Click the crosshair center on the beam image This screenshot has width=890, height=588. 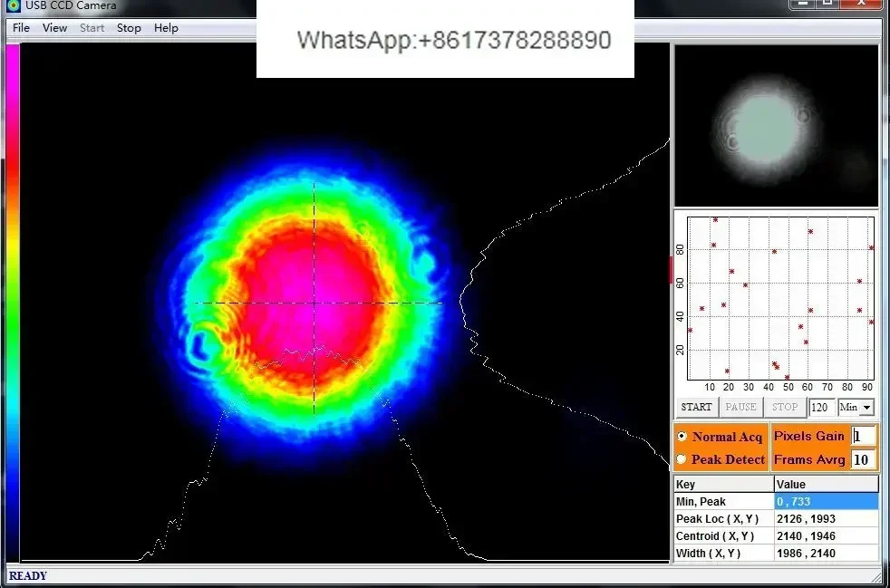[314, 304]
